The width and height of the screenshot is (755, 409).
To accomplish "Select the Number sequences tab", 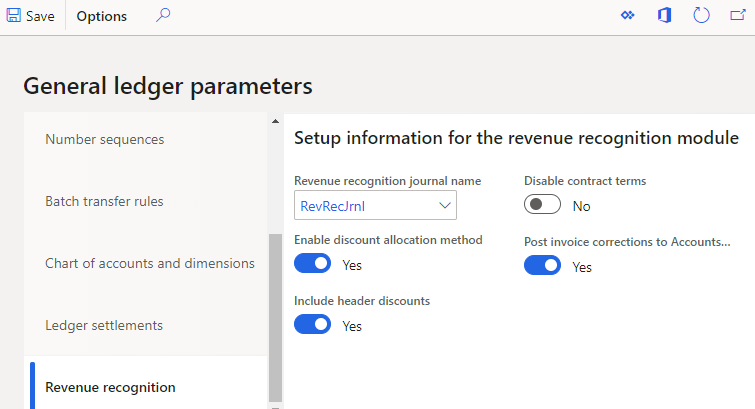I will pyautogui.click(x=105, y=139).
